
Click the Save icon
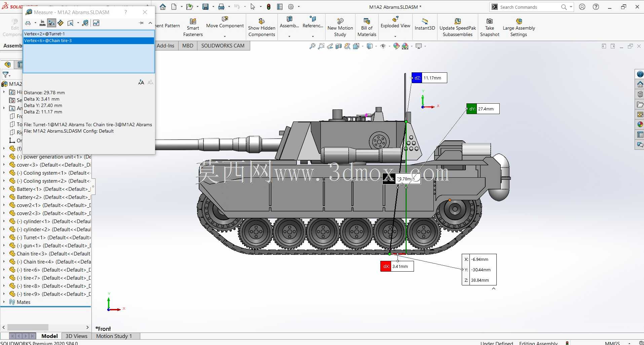[x=205, y=7]
